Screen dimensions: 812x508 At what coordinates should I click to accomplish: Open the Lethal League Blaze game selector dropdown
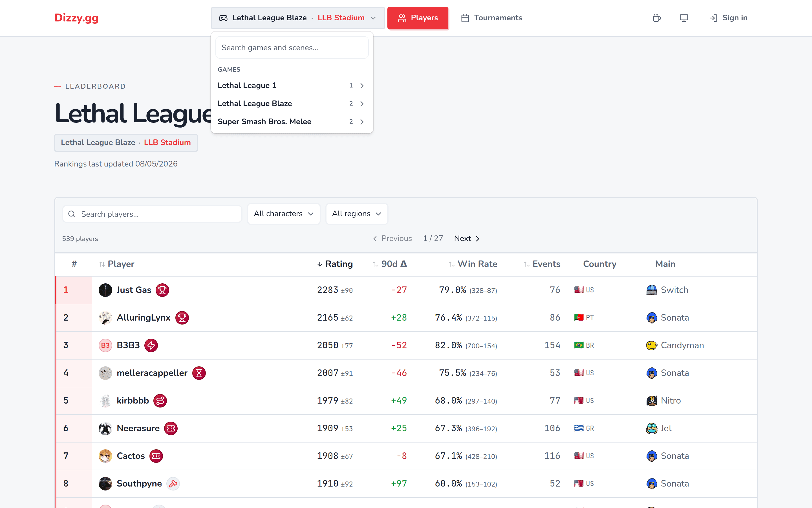[x=298, y=18]
